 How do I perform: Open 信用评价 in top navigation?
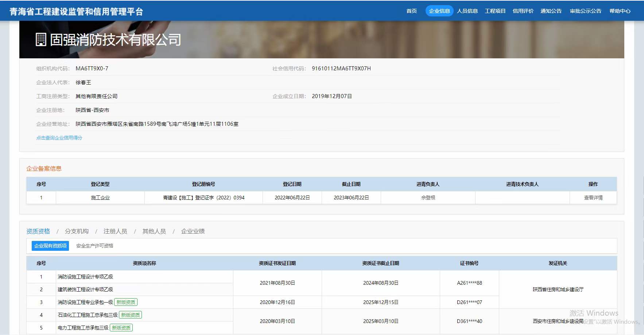(523, 11)
